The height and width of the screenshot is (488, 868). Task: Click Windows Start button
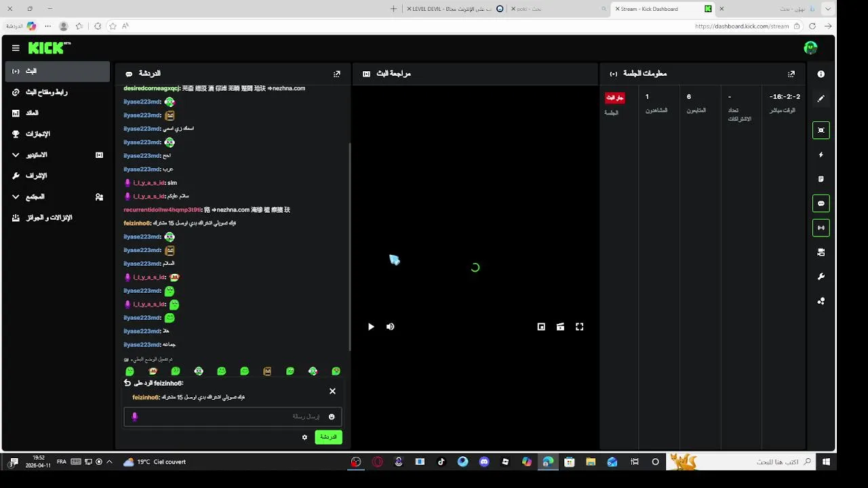[x=827, y=462]
